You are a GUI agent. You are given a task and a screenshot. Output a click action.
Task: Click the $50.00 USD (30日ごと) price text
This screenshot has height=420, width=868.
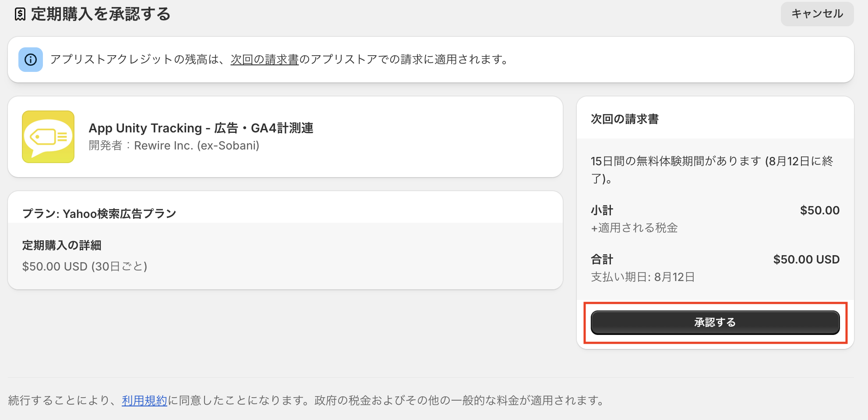pos(85,267)
